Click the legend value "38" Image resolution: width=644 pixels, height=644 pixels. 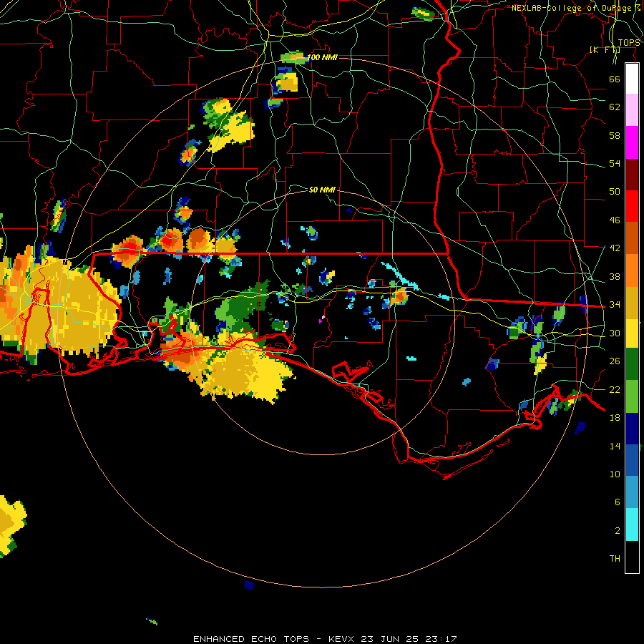615,276
